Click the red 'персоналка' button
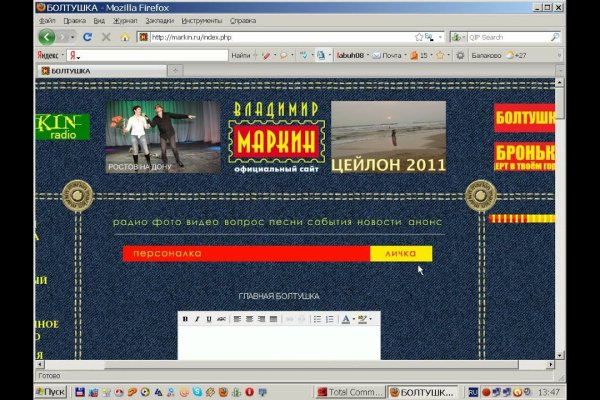Image resolution: width=600 pixels, height=400 pixels. [x=245, y=254]
